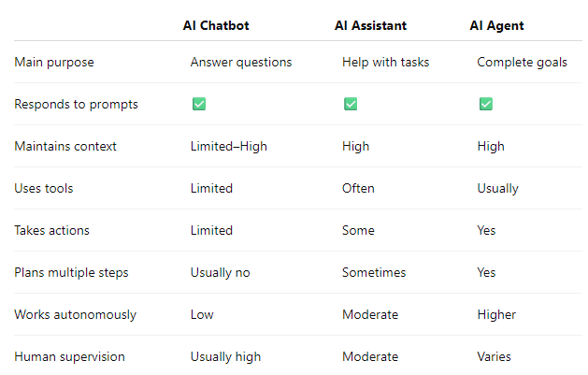Click the Main purpose row label
588x375 pixels.
pyautogui.click(x=54, y=63)
